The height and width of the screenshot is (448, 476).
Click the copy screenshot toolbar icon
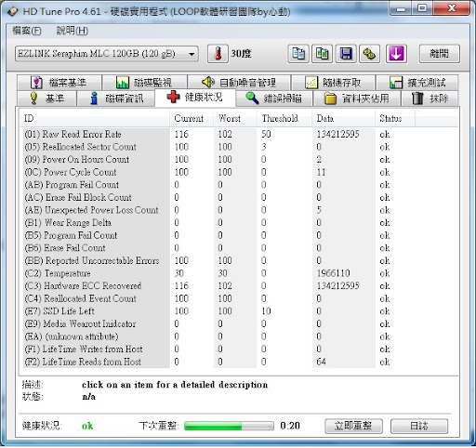[322, 54]
